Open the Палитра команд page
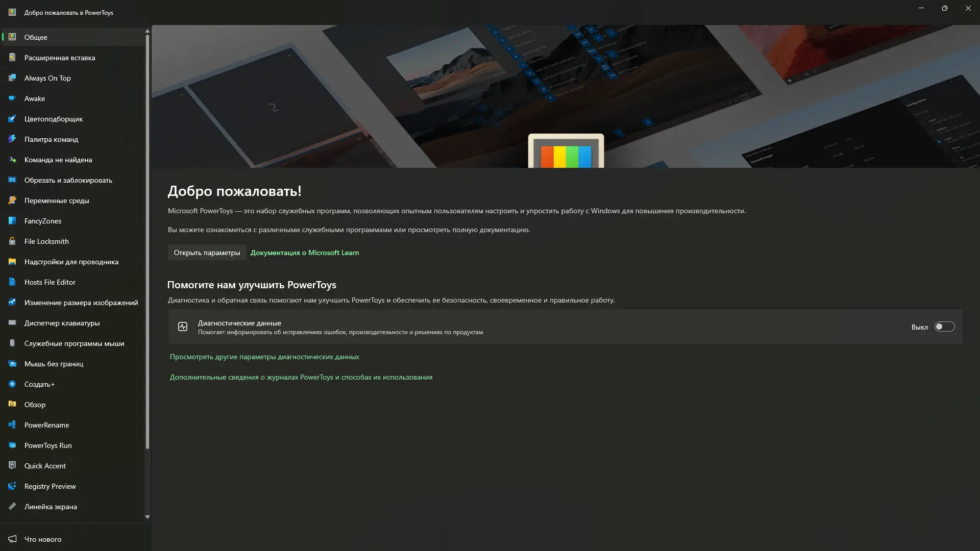Screen dimensions: 980x551 tap(51, 139)
